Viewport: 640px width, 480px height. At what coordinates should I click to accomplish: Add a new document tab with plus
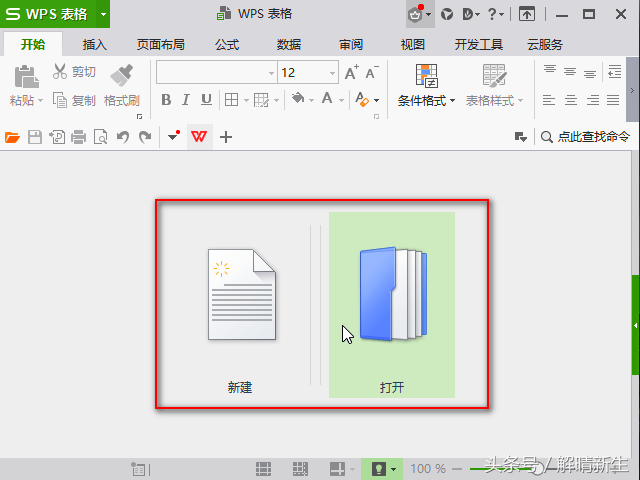(x=226, y=137)
